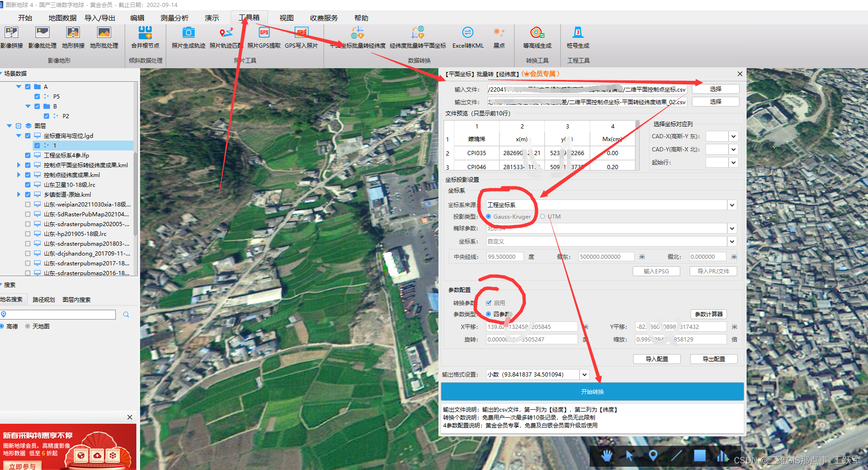Viewport: 868px width, 470px height.
Task: Click the place name search input box
Action: [58, 314]
